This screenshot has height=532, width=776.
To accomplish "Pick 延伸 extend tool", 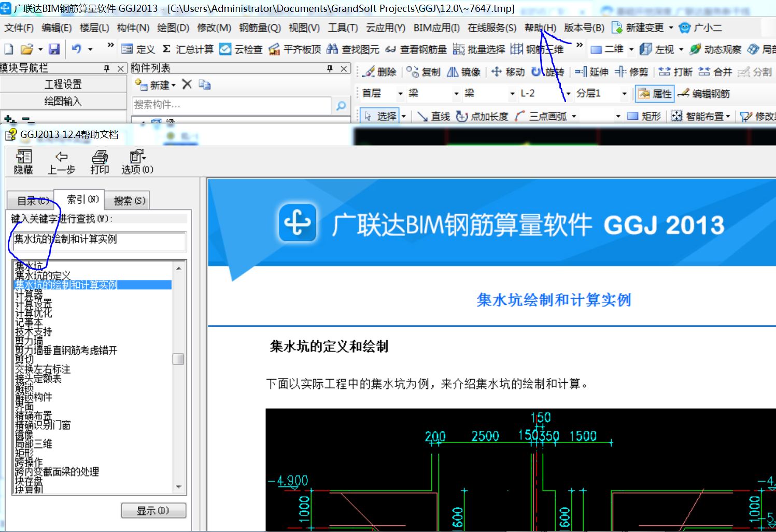I will 591,72.
